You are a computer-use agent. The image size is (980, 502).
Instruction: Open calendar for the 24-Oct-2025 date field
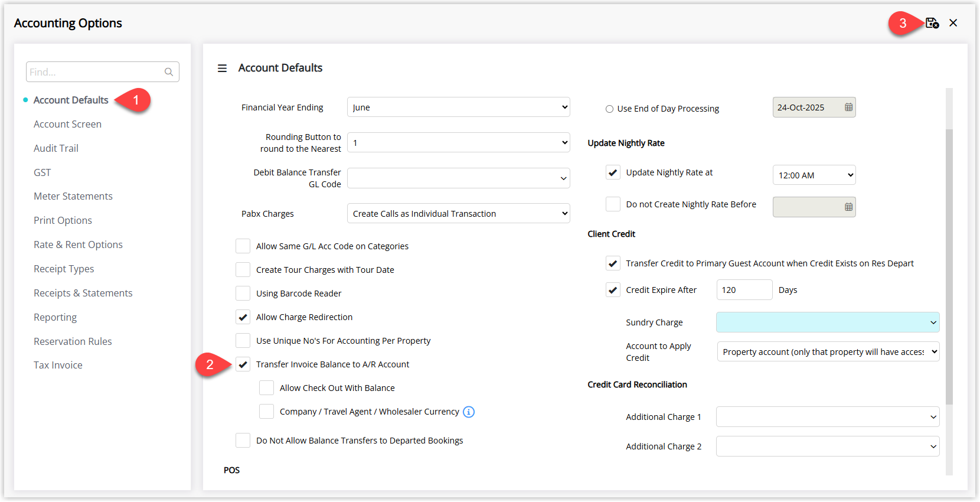pos(848,107)
